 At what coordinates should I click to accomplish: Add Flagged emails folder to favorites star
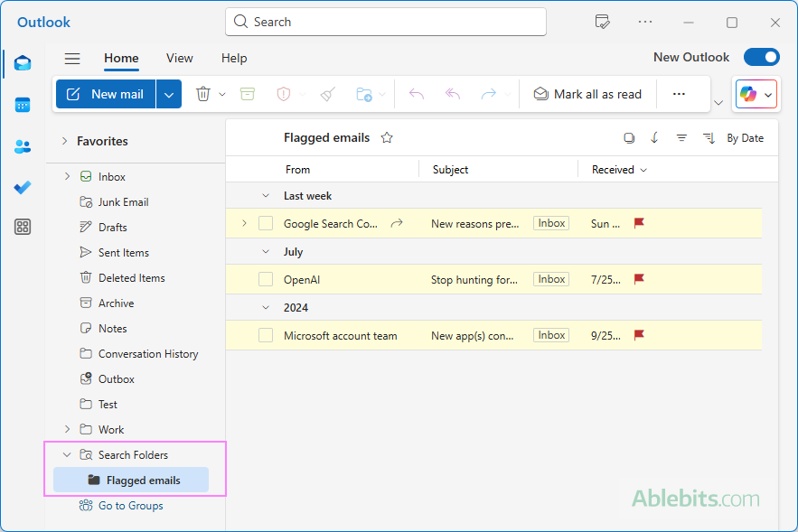coord(387,138)
